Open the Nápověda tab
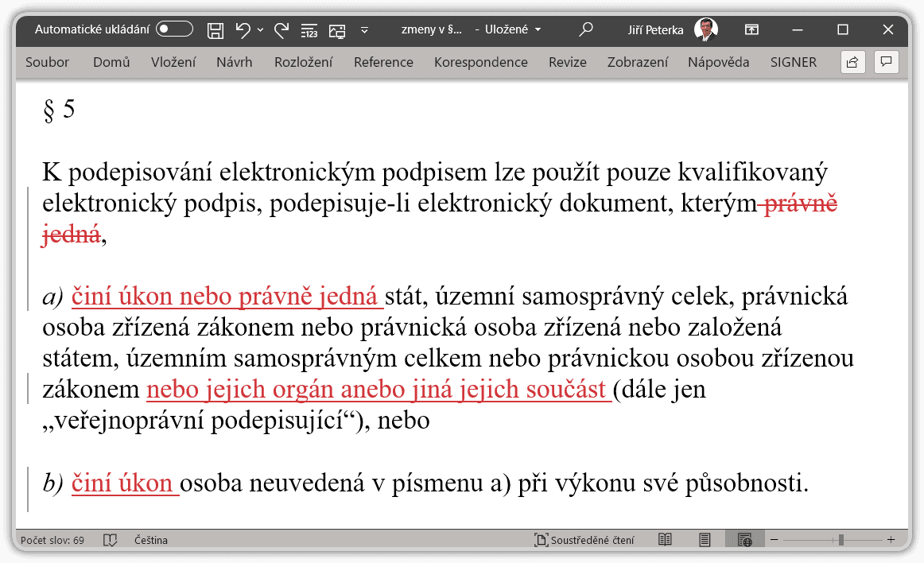924x563 pixels. point(718,62)
